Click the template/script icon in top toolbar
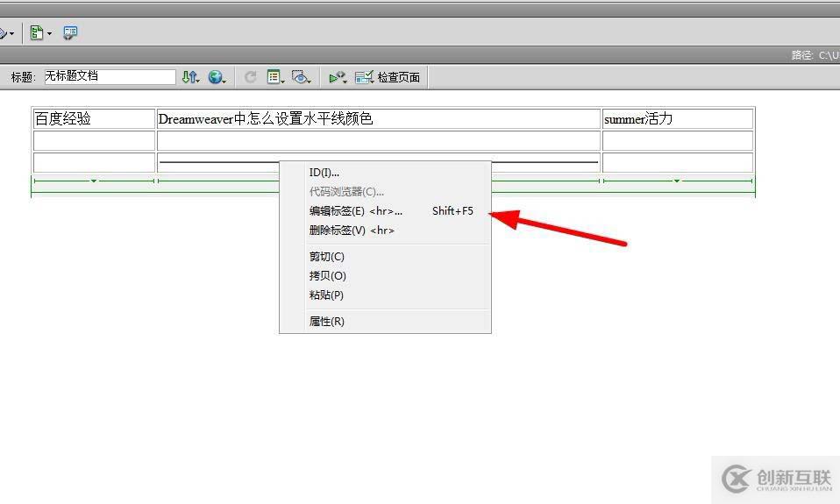This screenshot has height=504, width=840. tap(37, 32)
